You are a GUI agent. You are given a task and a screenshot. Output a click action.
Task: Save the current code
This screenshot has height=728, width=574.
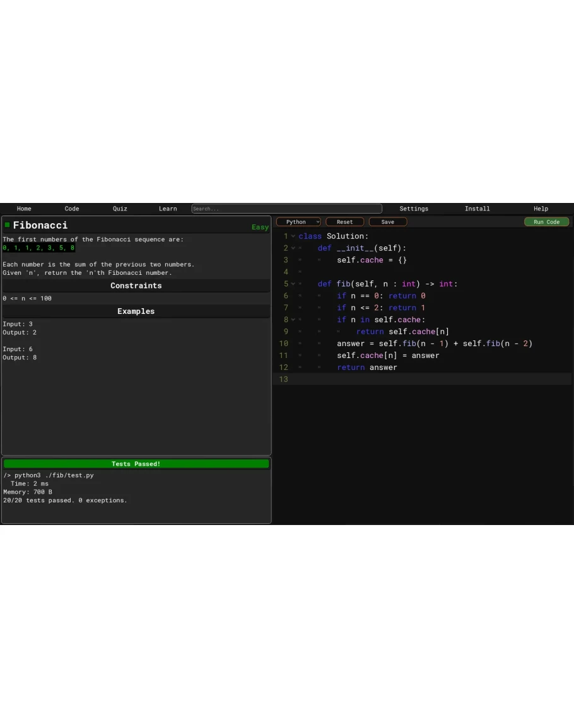point(387,222)
